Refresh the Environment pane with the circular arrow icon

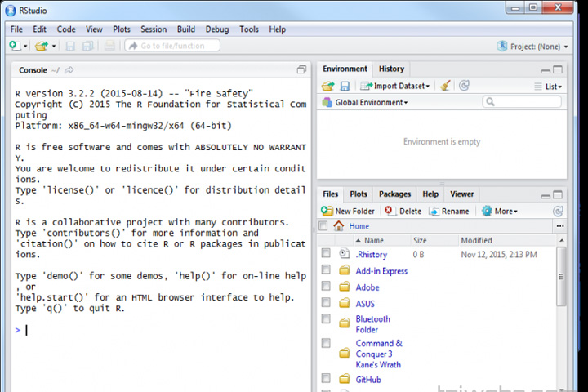click(x=464, y=86)
